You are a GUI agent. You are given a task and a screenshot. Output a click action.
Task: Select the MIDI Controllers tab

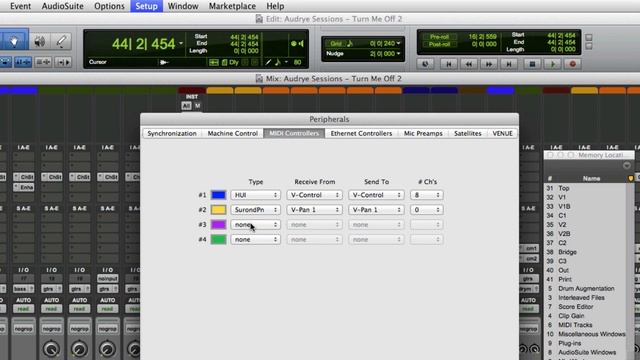coord(294,133)
